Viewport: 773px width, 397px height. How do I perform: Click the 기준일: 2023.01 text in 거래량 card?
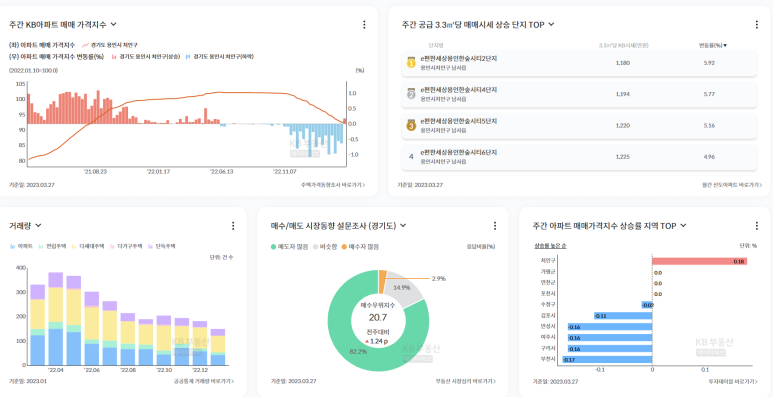[x=27, y=381]
